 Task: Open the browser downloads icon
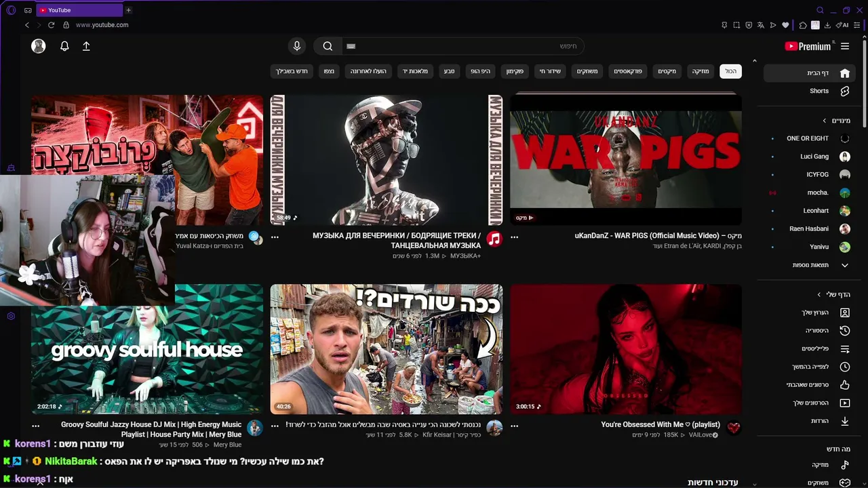pos(827,25)
